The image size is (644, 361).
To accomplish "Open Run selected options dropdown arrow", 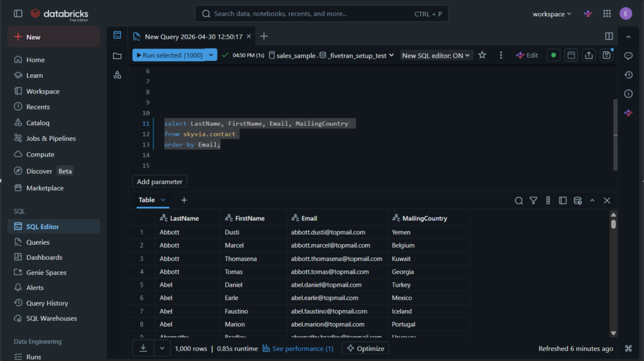I will pos(211,55).
